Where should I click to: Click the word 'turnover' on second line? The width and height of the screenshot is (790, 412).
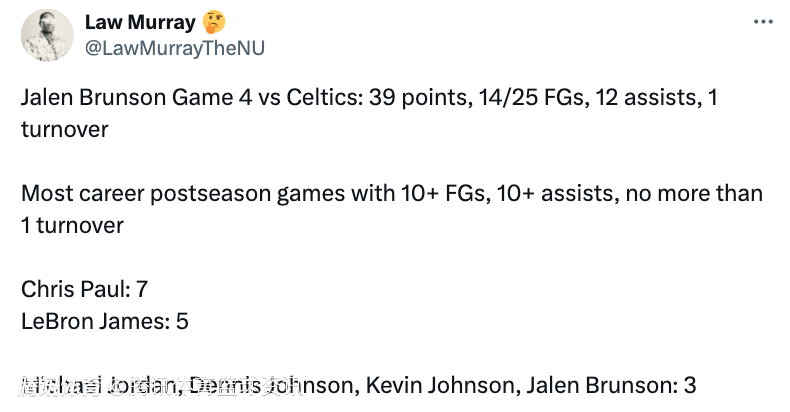point(64,129)
